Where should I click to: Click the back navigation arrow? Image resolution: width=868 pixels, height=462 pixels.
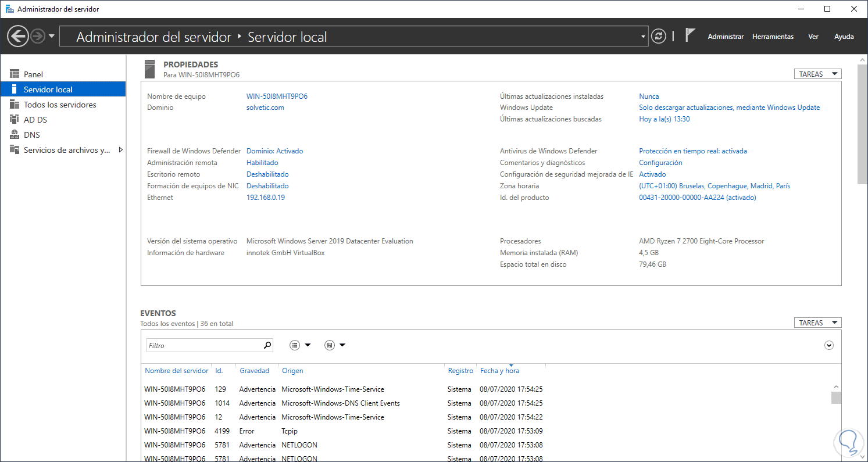pyautogui.click(x=17, y=37)
